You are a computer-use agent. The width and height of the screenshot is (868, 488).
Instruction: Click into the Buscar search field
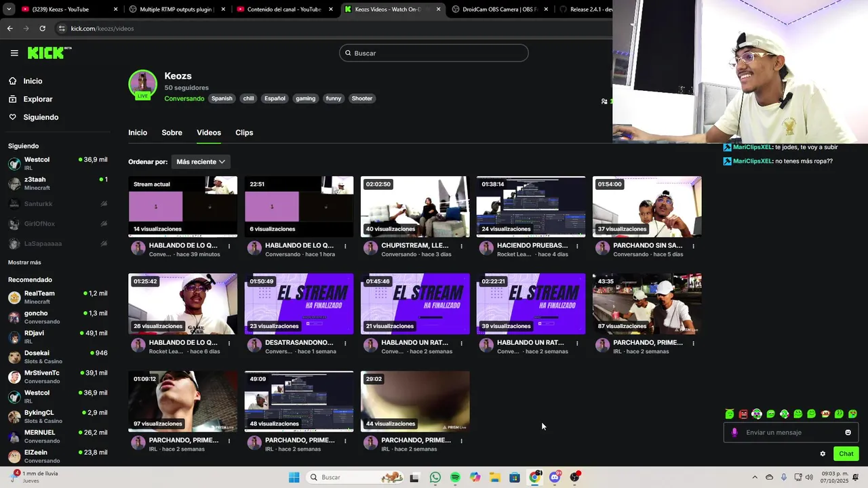[434, 53]
